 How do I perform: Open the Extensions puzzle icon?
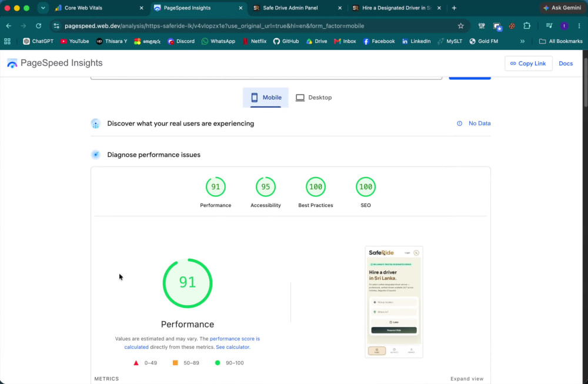click(527, 26)
